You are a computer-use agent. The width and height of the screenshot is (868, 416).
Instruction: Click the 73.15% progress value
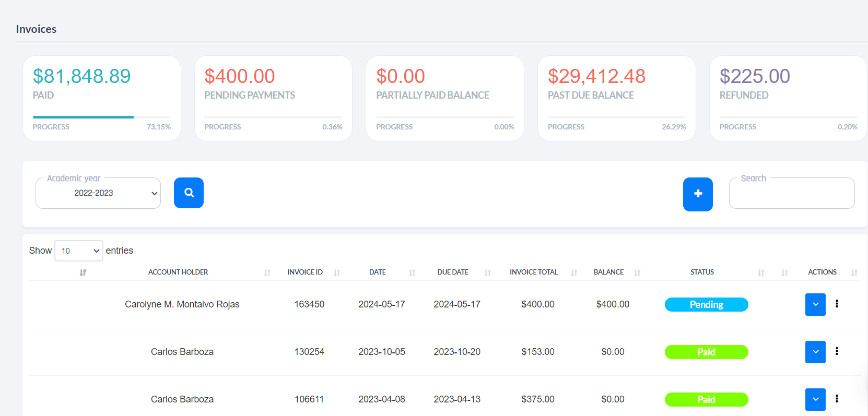[159, 127]
